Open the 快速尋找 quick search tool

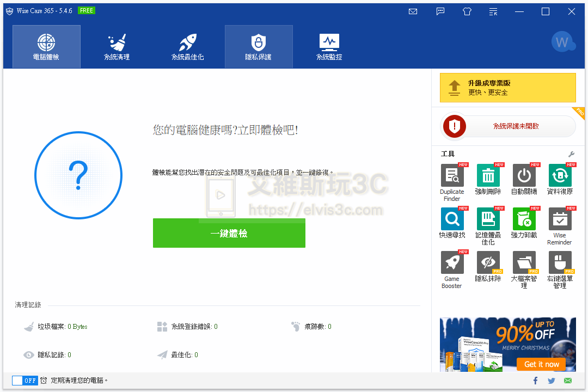451,219
